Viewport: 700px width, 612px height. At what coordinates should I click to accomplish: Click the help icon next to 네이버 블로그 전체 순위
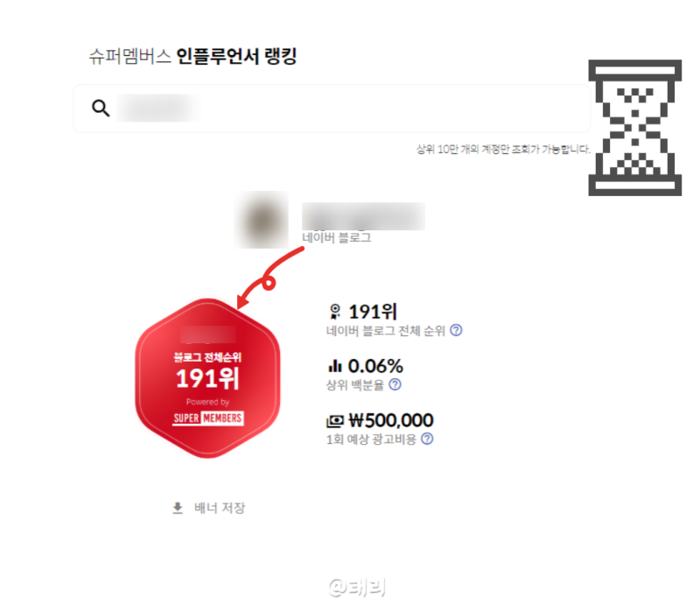tap(456, 330)
